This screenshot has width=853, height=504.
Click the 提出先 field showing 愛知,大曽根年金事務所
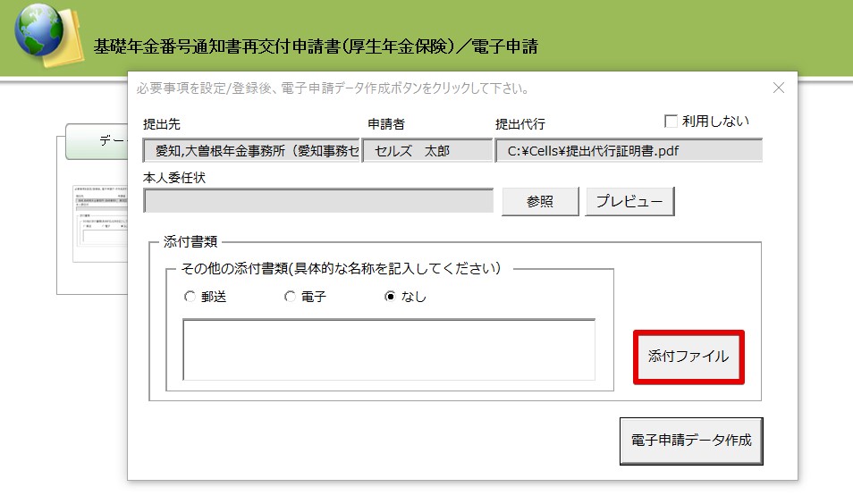click(x=251, y=151)
